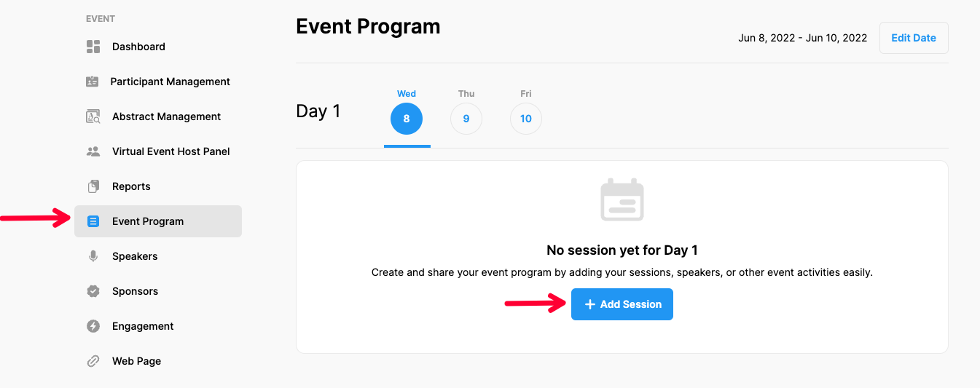Click the blue Event Program list icon
Image resolution: width=980 pixels, height=388 pixels.
pos(93,221)
